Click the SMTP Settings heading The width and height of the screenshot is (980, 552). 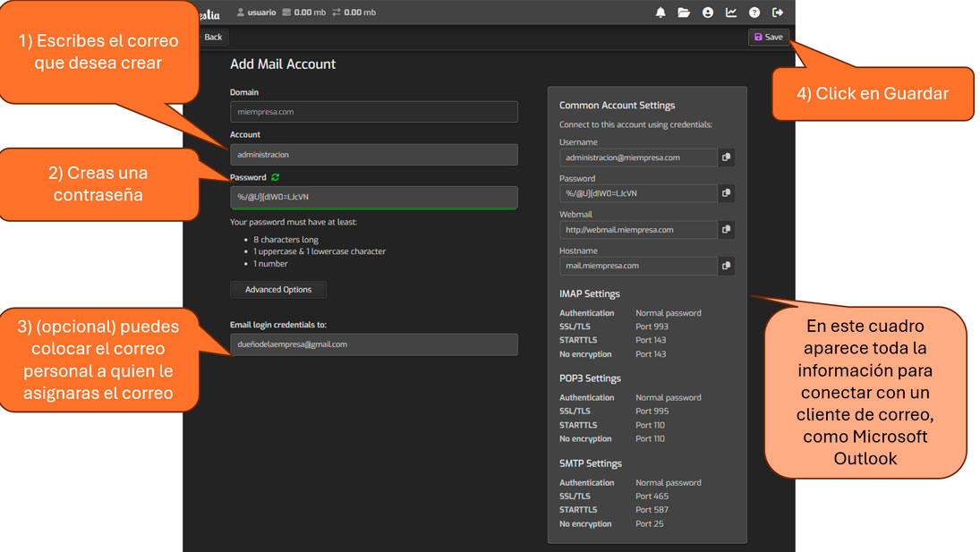tap(591, 463)
